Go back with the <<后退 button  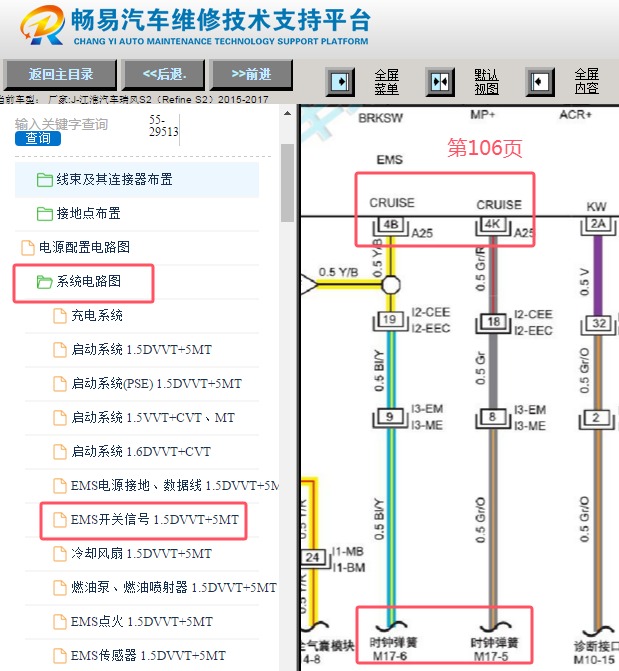pos(164,74)
